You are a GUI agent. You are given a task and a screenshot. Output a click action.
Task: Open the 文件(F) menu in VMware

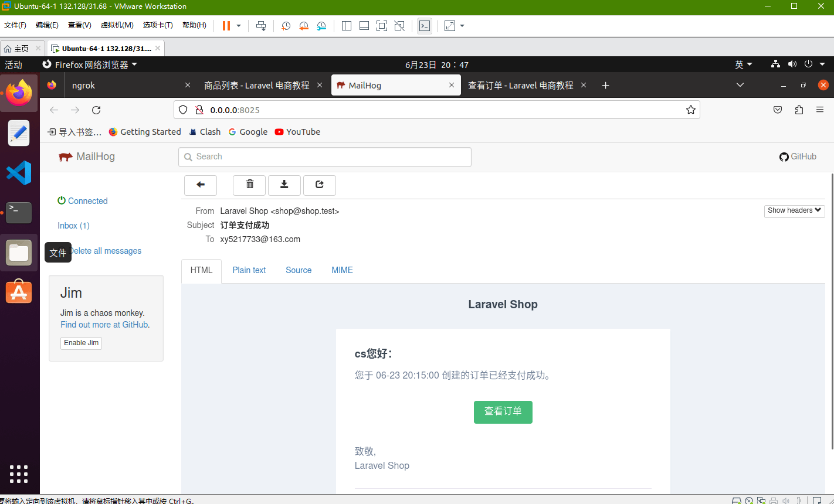(15, 25)
